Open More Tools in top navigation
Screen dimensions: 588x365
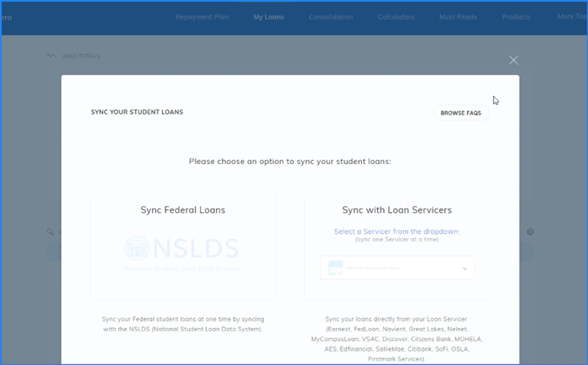tap(572, 17)
